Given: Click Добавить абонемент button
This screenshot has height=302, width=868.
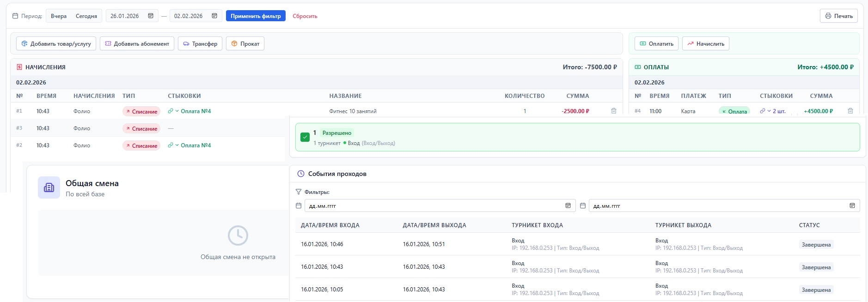Looking at the screenshot, I should click(137, 43).
